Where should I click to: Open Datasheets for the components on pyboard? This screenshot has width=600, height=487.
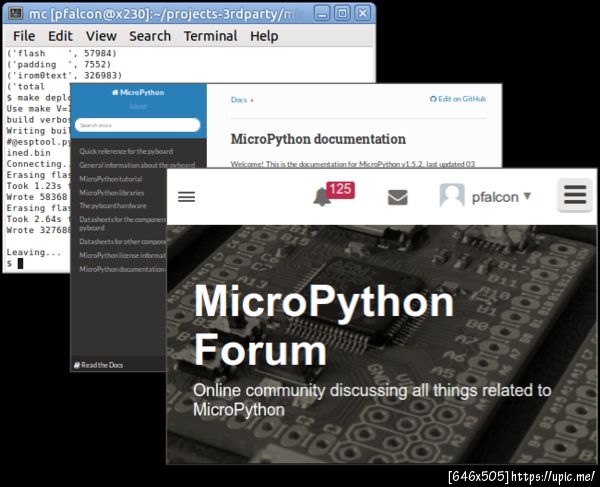pyautogui.click(x=122, y=223)
